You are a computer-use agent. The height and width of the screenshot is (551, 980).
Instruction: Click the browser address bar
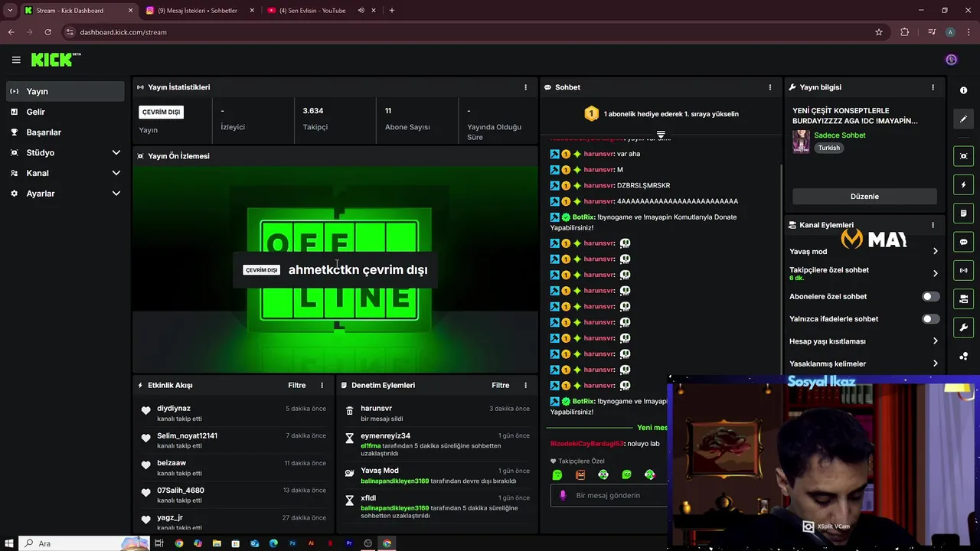pos(473,32)
